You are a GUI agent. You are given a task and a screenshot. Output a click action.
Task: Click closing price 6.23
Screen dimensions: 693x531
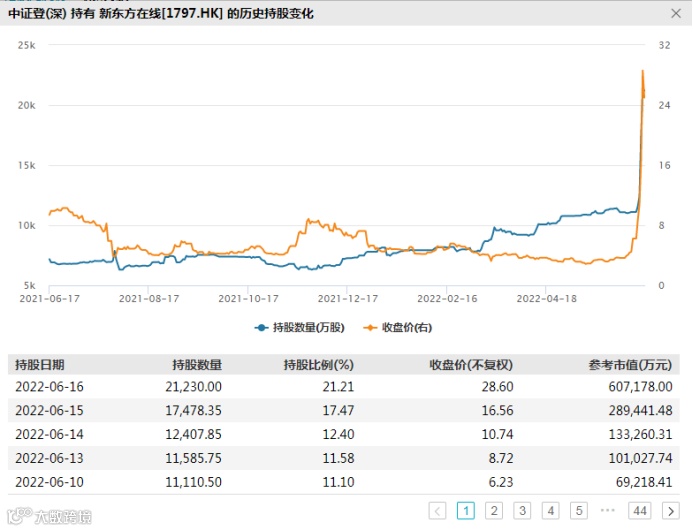point(501,482)
